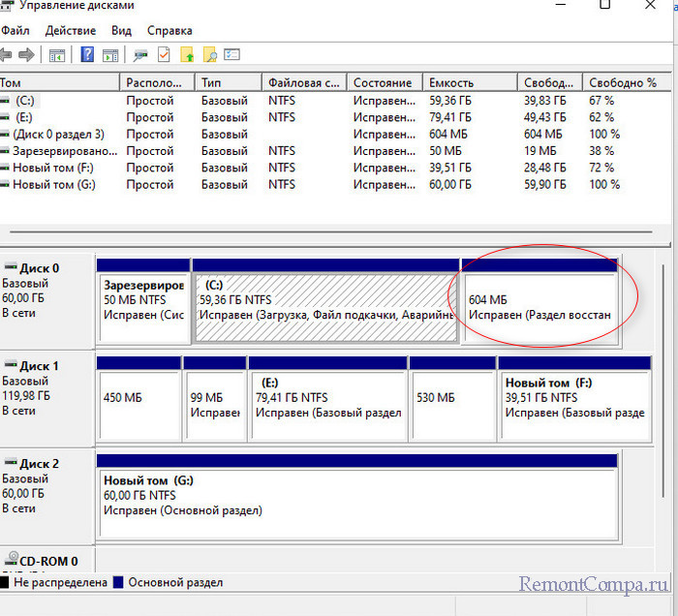Click the yellow page with green arrow icon
Image resolution: width=678 pixels, height=616 pixels.
click(x=187, y=55)
